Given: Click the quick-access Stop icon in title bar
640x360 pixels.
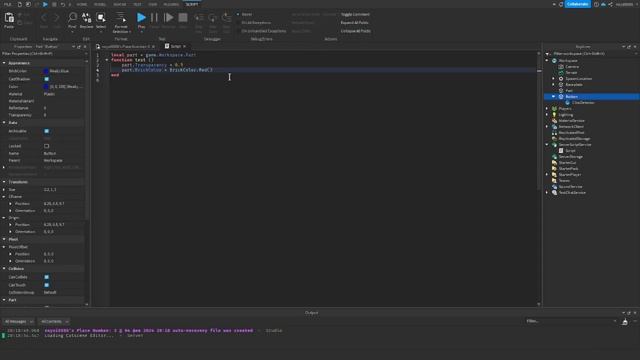Looking at the screenshot, I should click(x=54, y=4).
